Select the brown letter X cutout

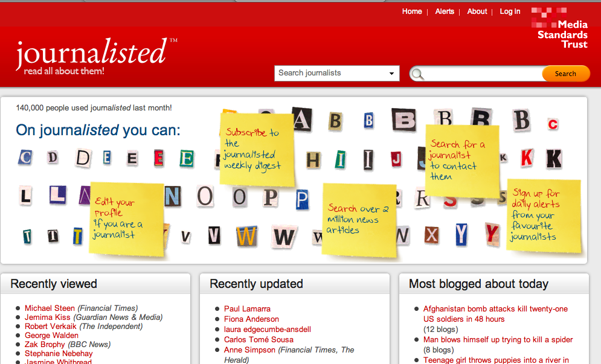pyautogui.click(x=431, y=234)
